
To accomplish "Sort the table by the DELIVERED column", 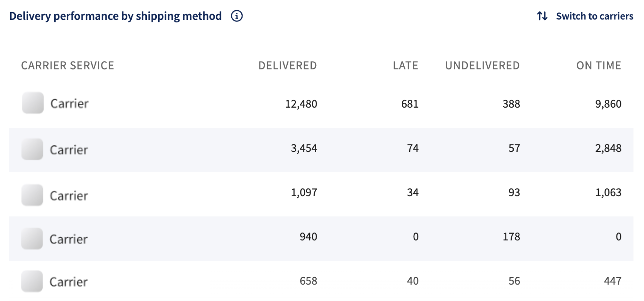I will pos(287,66).
